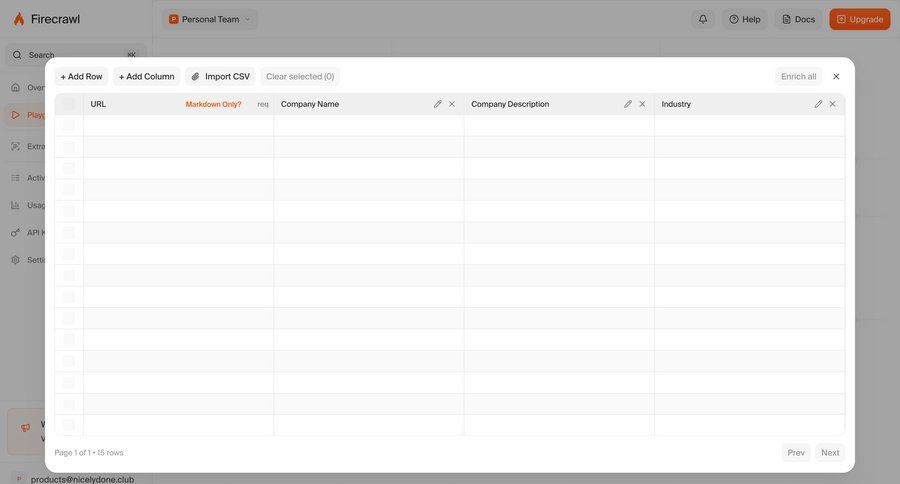The width and height of the screenshot is (900, 484).
Task: Click the first URL cell
Action: [178, 125]
